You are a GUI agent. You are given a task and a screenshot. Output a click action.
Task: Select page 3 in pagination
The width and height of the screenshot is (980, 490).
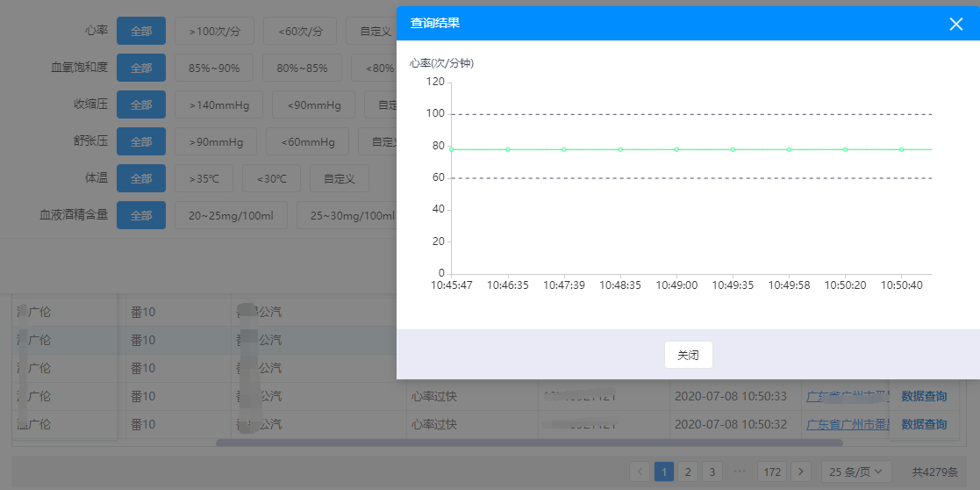[712, 472]
